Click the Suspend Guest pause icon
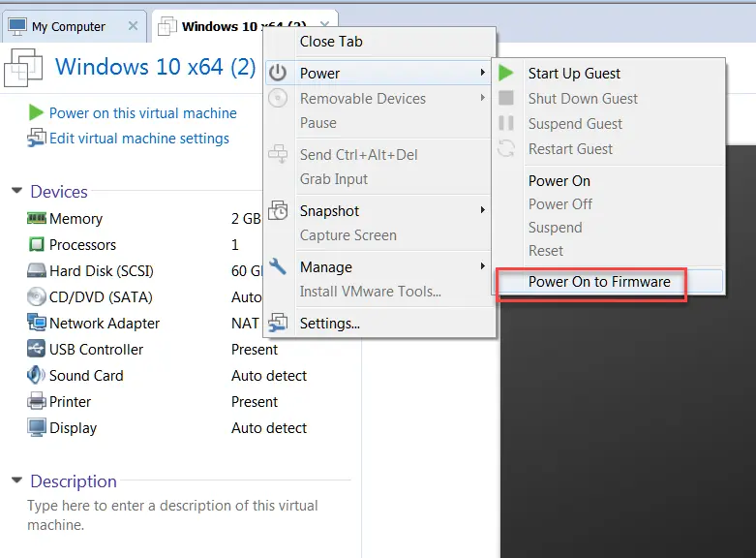 pyautogui.click(x=505, y=123)
